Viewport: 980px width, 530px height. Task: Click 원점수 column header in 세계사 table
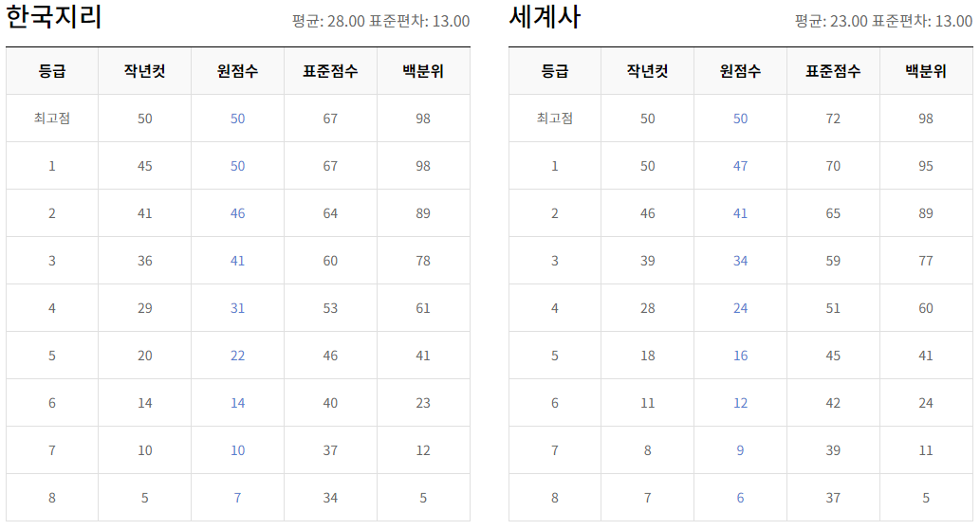[740, 71]
